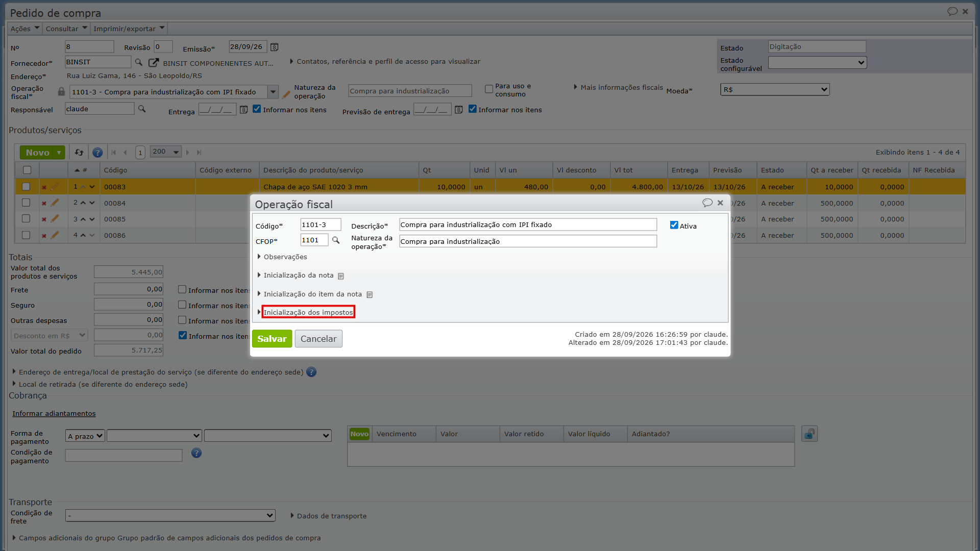This screenshot has width=980, height=551.
Task: Open the A prazo payment form dropdown
Action: pyautogui.click(x=85, y=436)
